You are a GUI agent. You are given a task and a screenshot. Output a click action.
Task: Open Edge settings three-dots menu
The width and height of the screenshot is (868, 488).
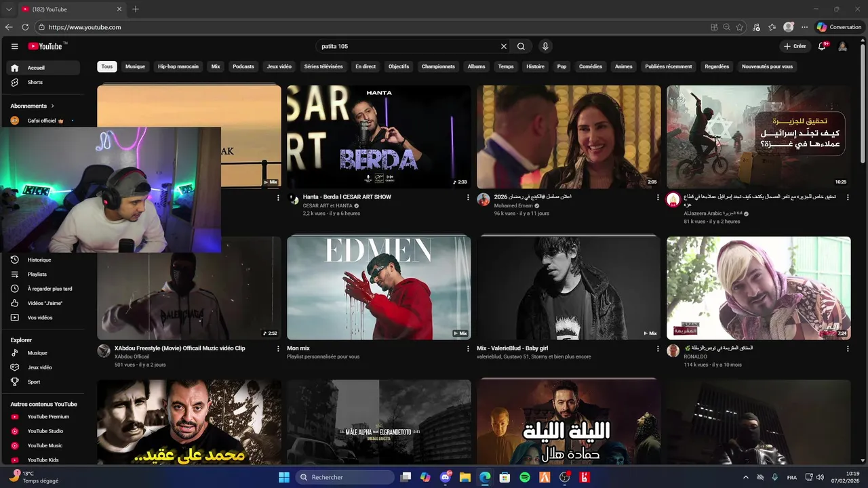click(x=804, y=27)
